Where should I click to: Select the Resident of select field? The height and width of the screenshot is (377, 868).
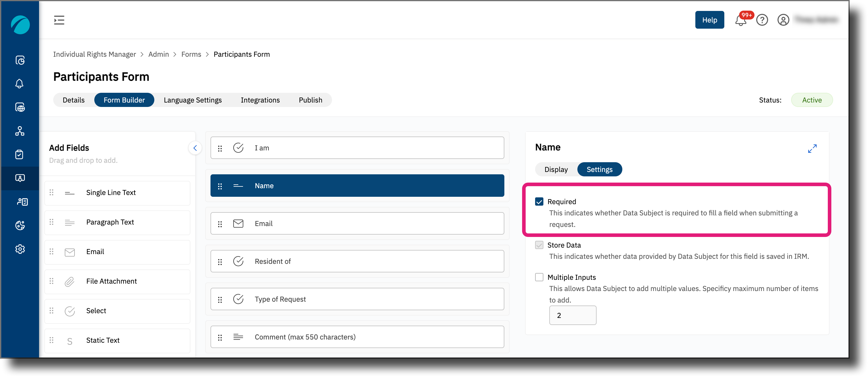[357, 261]
